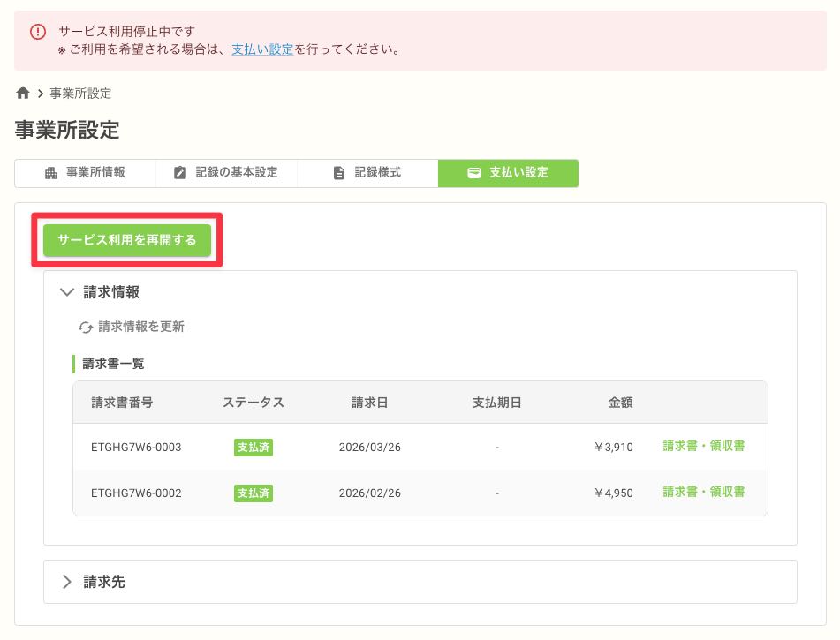
Task: Click the サービス利用を再開する button
Action: [127, 239]
